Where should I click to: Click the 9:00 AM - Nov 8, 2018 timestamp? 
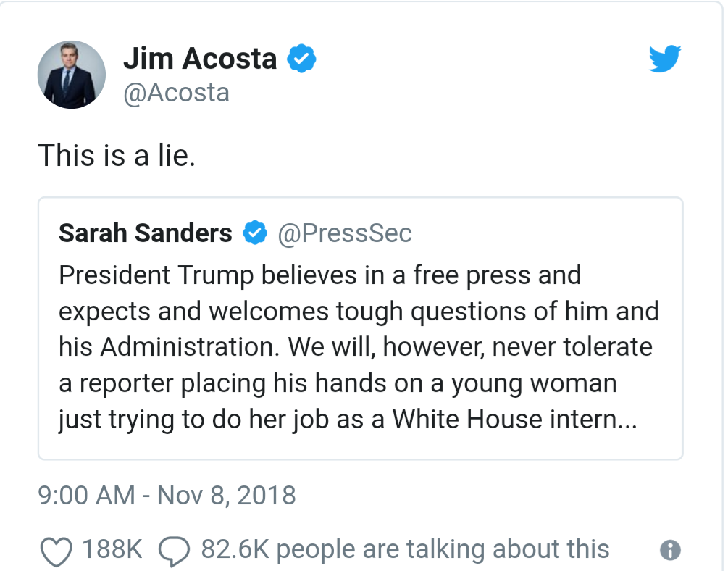click(167, 496)
